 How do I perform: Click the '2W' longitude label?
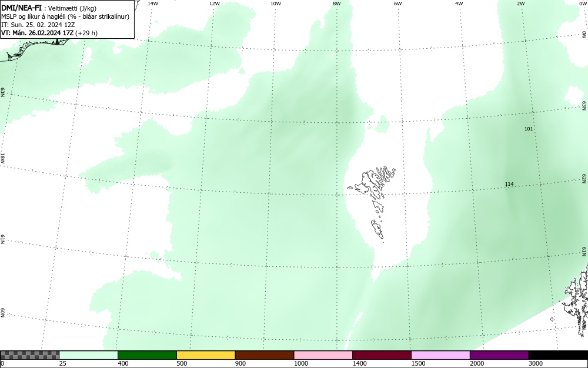tap(520, 4)
